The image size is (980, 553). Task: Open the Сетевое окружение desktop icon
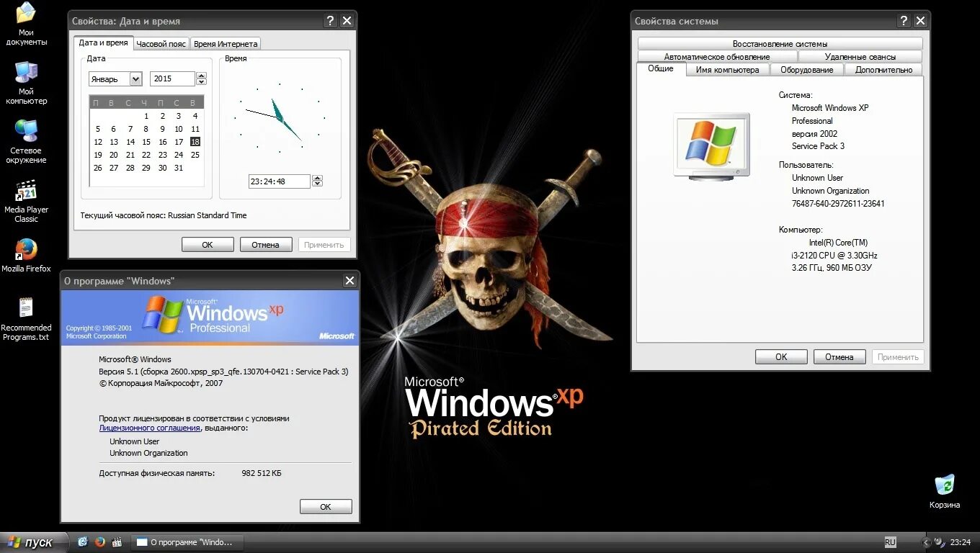(26, 142)
